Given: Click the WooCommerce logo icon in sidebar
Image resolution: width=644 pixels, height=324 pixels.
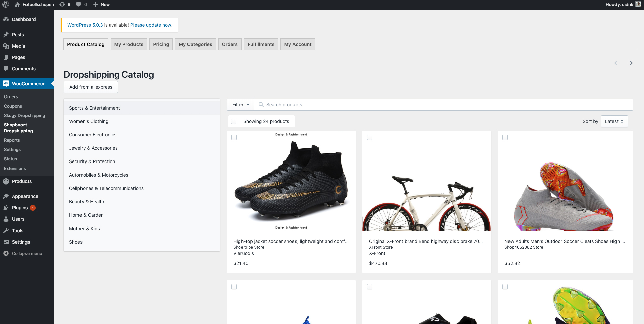Looking at the screenshot, I should [x=6, y=84].
